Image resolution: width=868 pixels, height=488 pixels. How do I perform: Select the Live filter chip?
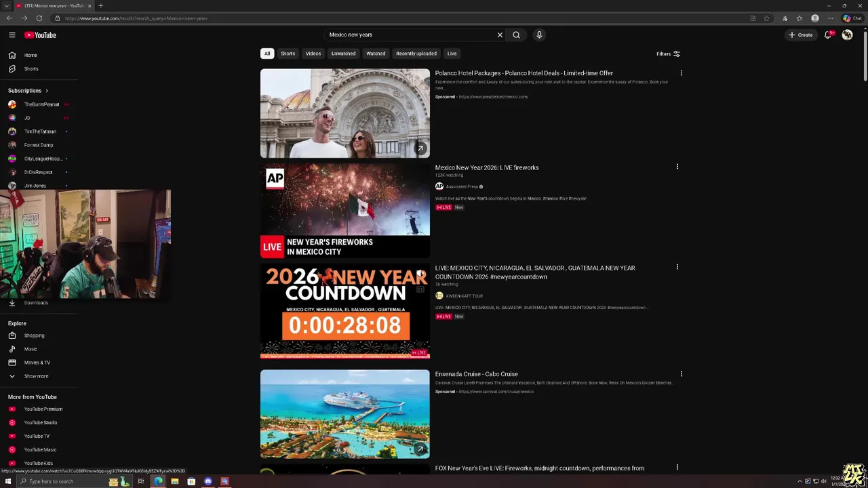pos(452,54)
